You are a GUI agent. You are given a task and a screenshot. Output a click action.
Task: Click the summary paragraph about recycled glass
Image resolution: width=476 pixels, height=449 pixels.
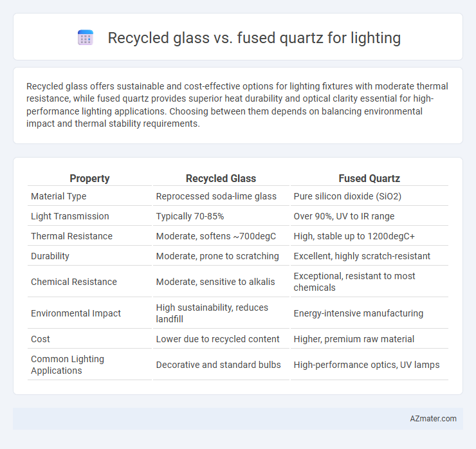click(x=237, y=105)
